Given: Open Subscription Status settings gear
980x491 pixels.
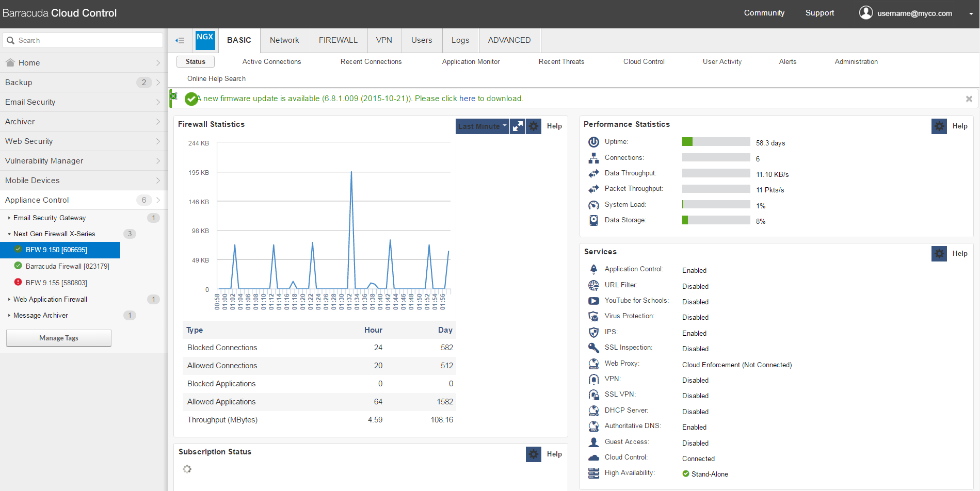Looking at the screenshot, I should click(534, 454).
